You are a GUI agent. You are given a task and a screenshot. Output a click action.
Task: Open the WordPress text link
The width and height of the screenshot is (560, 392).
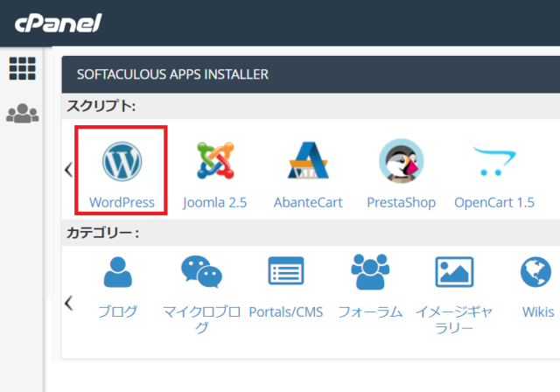pos(122,202)
